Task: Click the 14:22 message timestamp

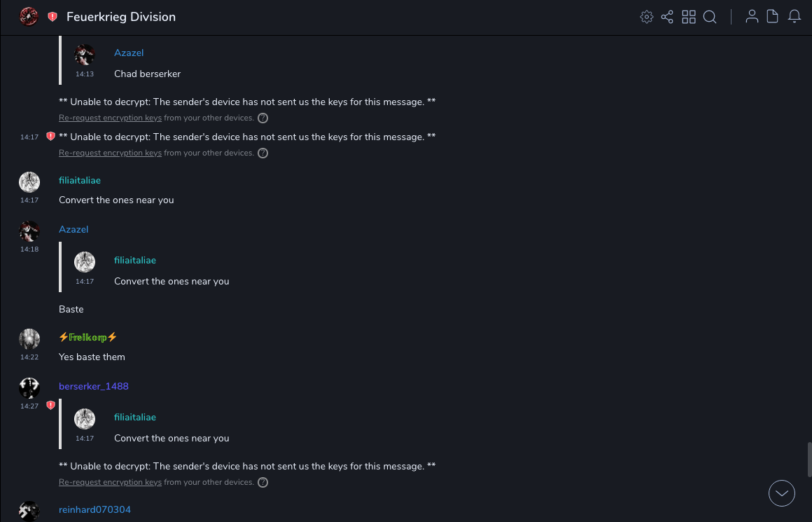Action: point(29,357)
